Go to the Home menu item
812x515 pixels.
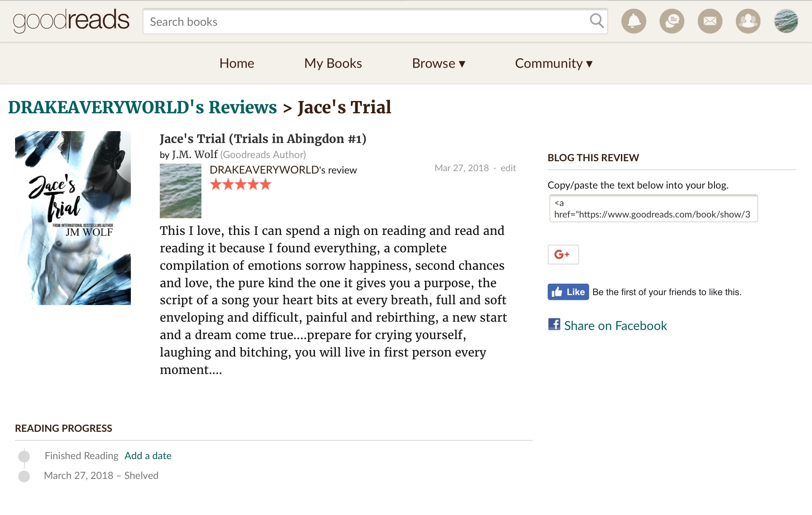237,63
